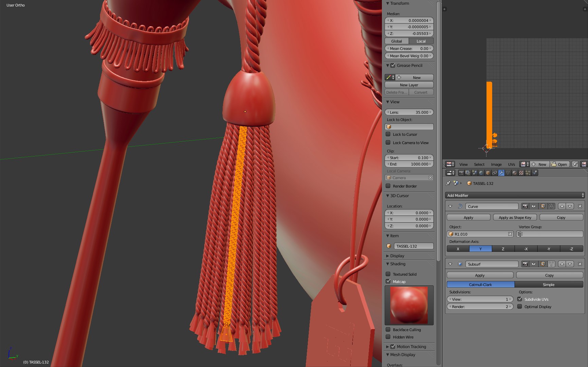Move Subsurf modifier up in stack
The image size is (588, 367).
(x=562, y=264)
